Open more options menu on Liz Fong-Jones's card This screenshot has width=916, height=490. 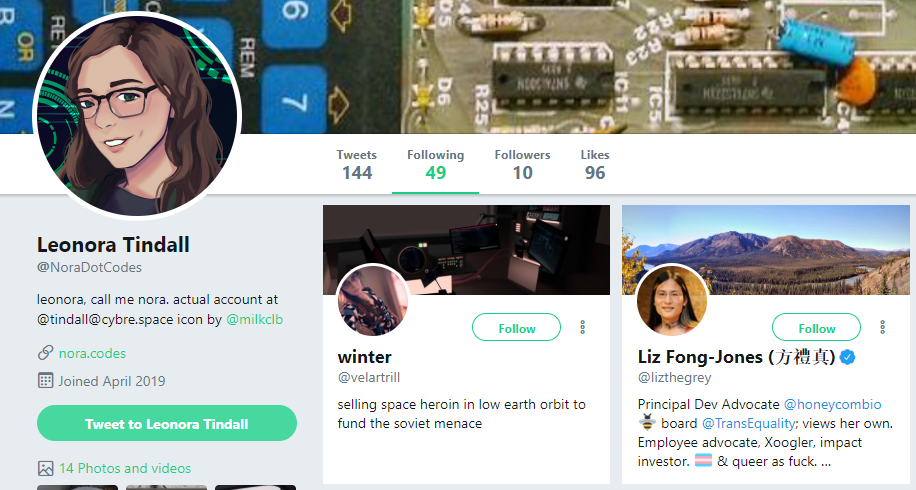[883, 327]
